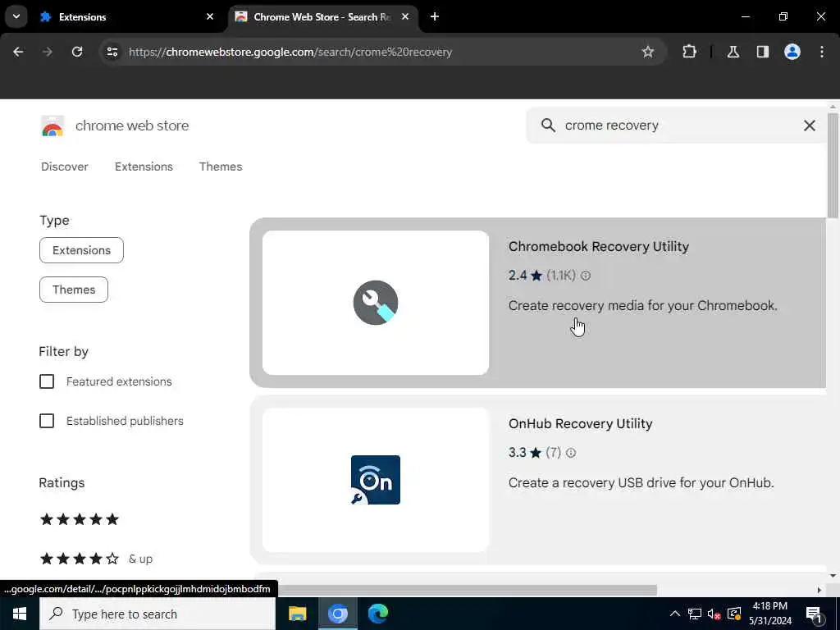Open the tab search dropdown arrow

(16, 16)
